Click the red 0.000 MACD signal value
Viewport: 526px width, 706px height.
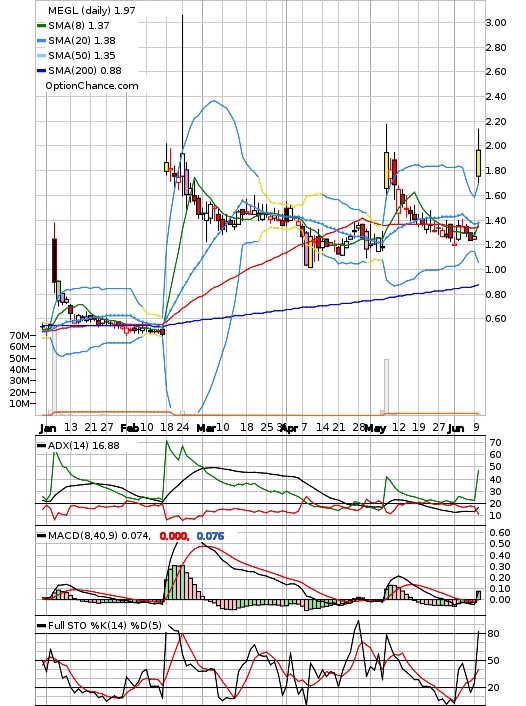pyautogui.click(x=174, y=536)
